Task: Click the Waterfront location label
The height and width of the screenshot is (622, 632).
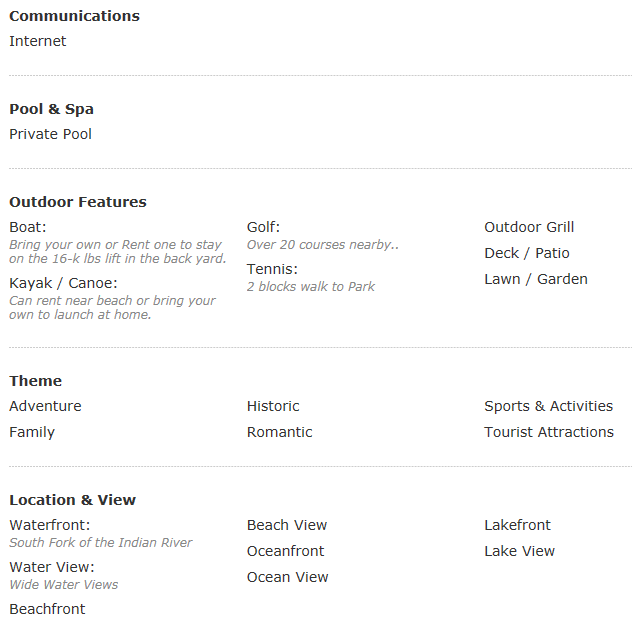Action: pyautogui.click(x=50, y=525)
